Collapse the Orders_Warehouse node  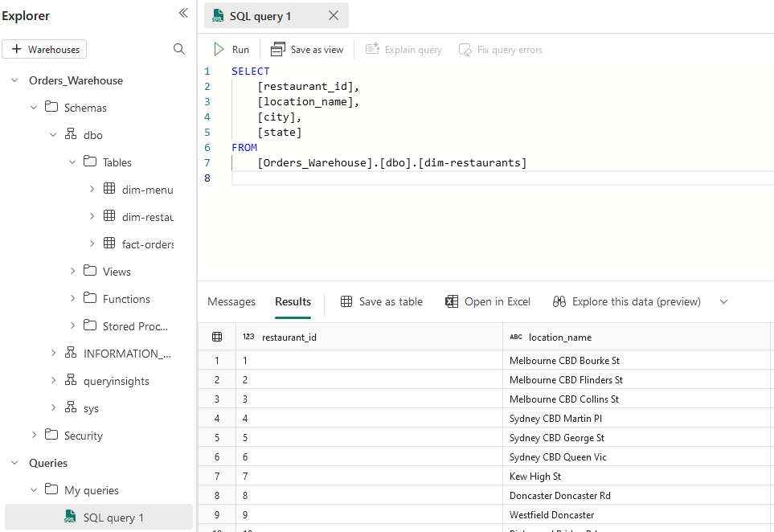14,80
